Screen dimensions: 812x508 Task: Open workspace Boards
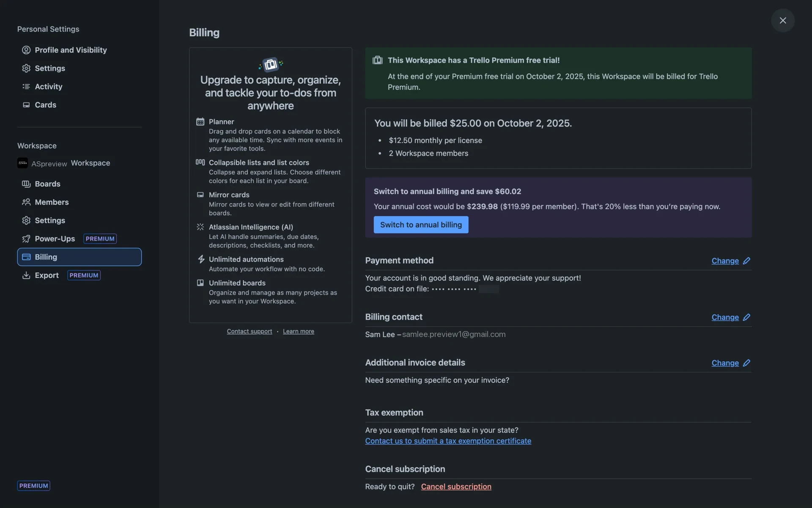pyautogui.click(x=80, y=184)
